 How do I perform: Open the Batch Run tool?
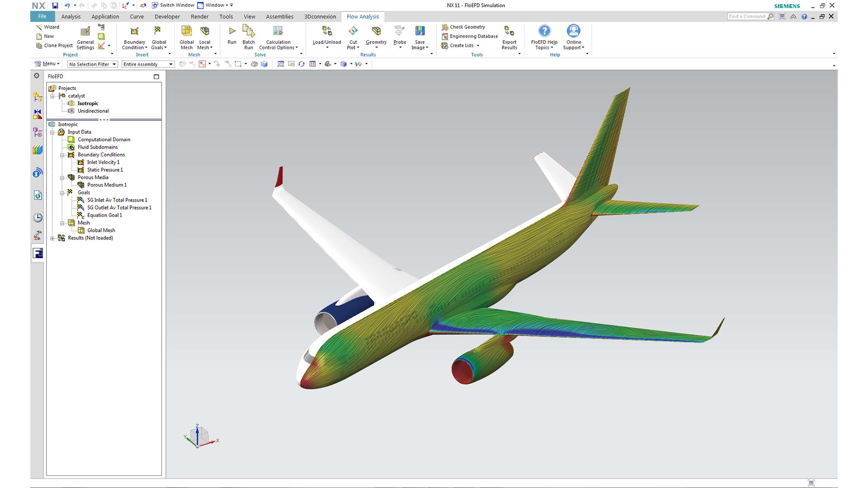coord(249,36)
